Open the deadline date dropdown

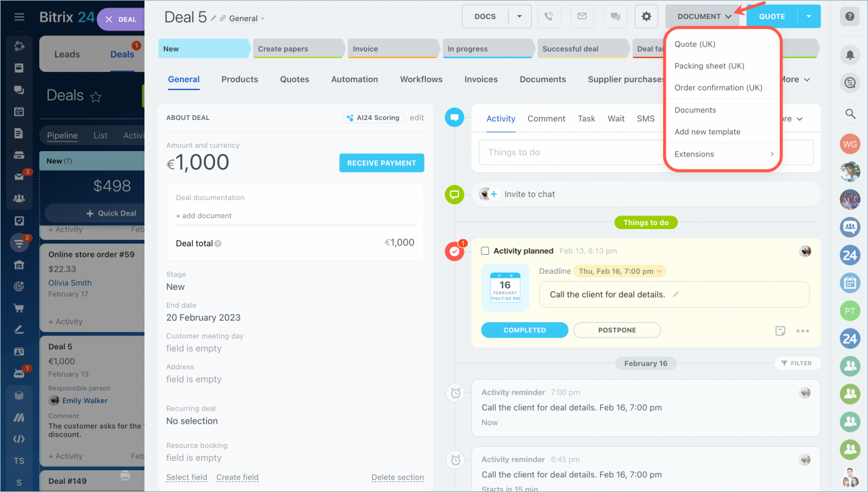click(620, 271)
